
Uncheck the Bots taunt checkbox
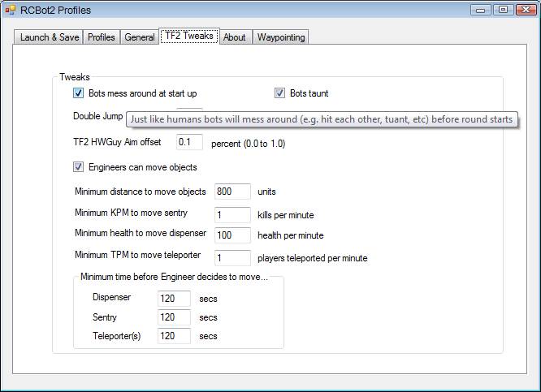[x=279, y=93]
